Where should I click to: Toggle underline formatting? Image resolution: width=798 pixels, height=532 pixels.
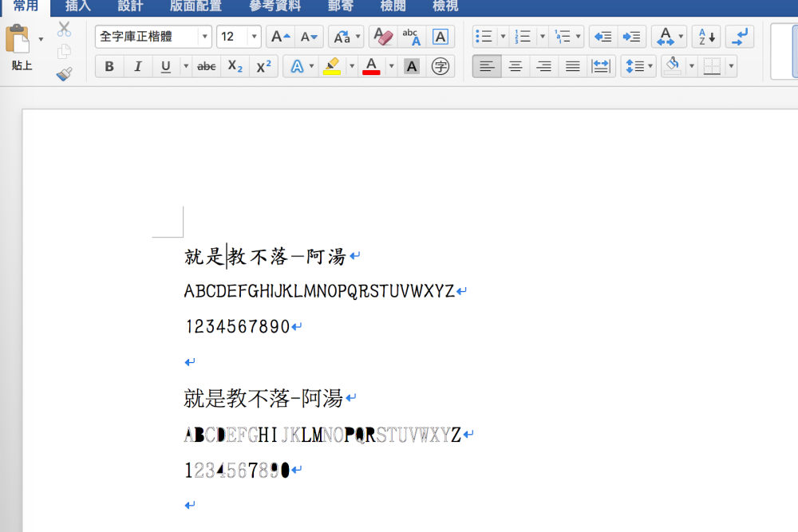165,66
